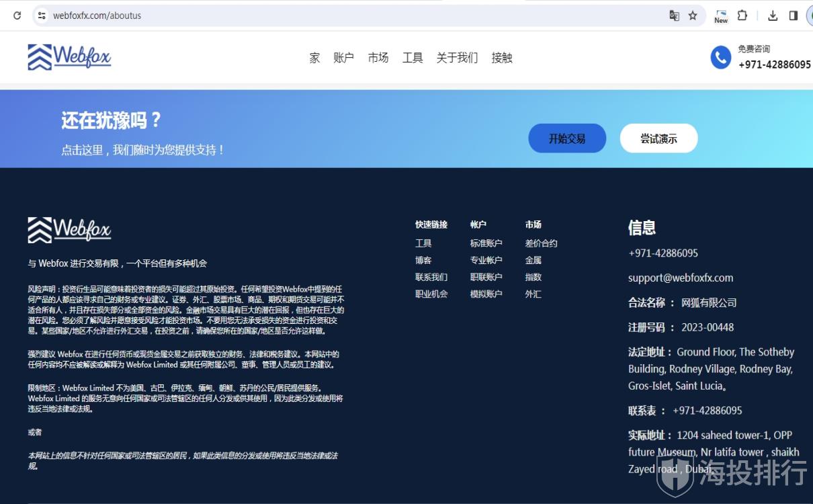Screen dimensions: 813x504
Task: Click the support@webfoxfx.com email address
Action: [681, 278]
